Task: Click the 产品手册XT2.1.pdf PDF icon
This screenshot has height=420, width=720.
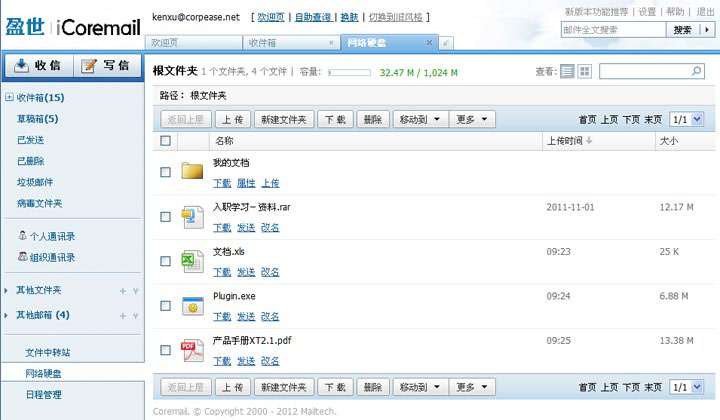Action: (192, 350)
